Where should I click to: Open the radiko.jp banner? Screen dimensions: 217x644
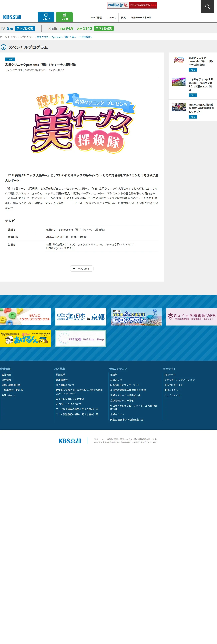132,5
